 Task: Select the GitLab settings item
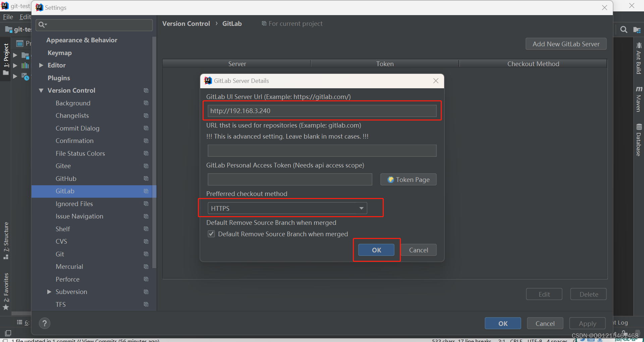point(94,191)
